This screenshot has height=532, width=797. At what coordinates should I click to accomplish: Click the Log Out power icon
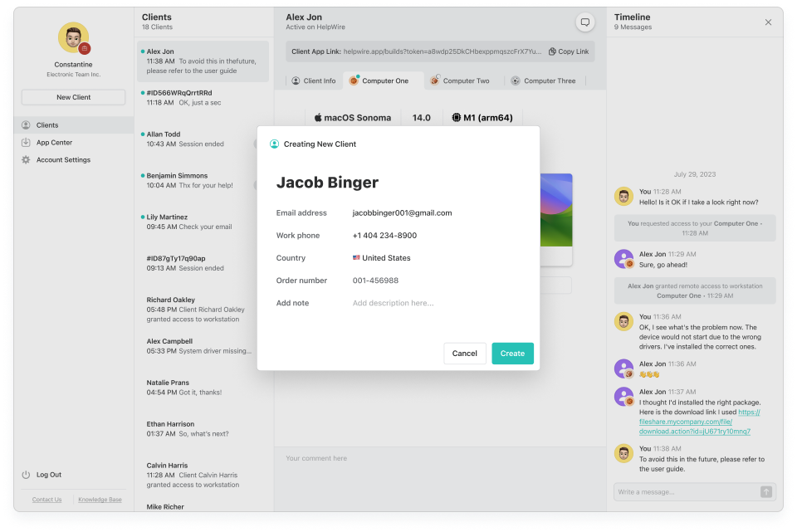[26, 475]
